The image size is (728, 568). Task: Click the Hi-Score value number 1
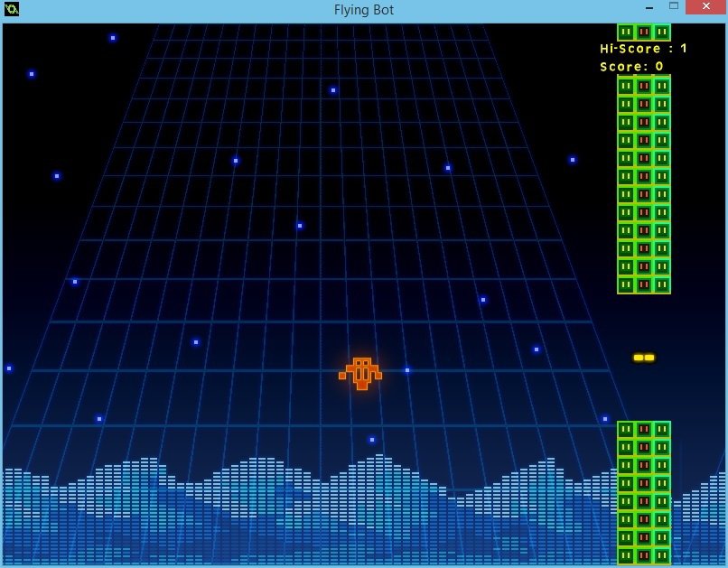[684, 49]
